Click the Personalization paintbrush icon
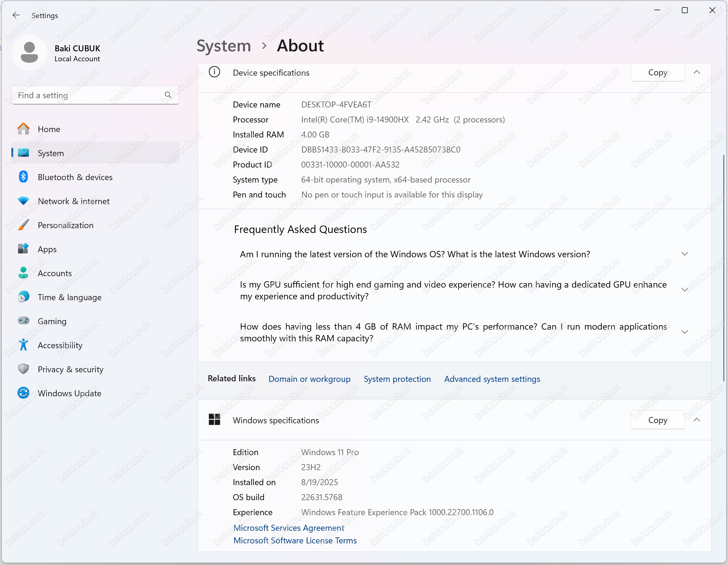The image size is (728, 565). (23, 225)
